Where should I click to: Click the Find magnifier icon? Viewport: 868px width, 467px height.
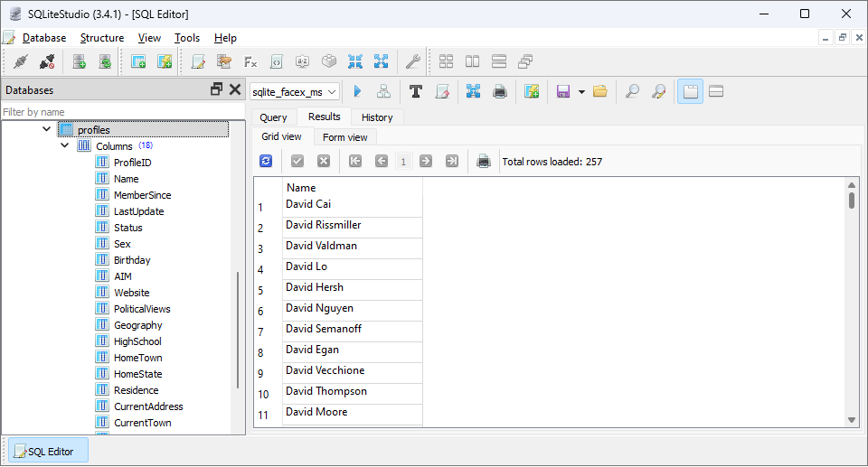(632, 91)
